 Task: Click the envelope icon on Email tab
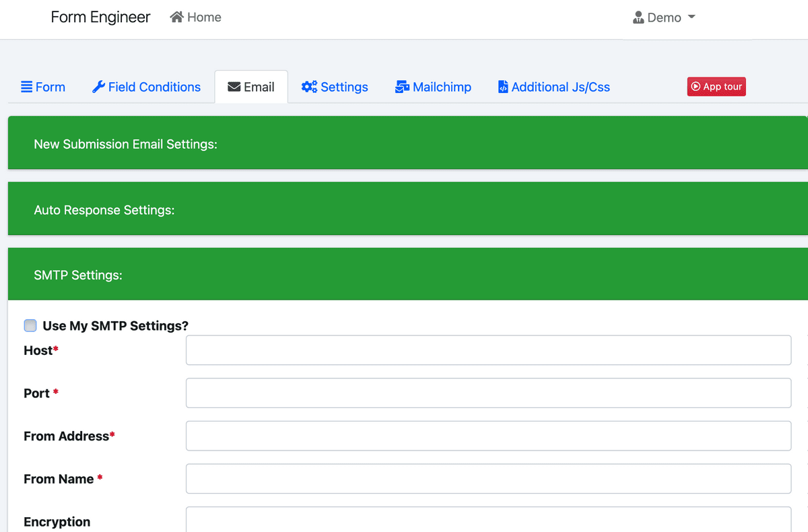(234, 87)
